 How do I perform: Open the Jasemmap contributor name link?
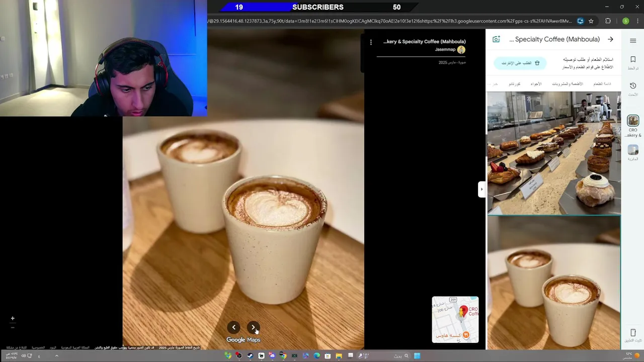[x=445, y=50]
